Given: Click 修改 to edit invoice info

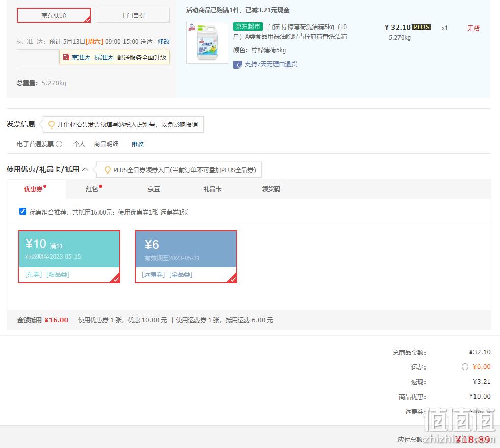Looking at the screenshot, I should tap(137, 144).
